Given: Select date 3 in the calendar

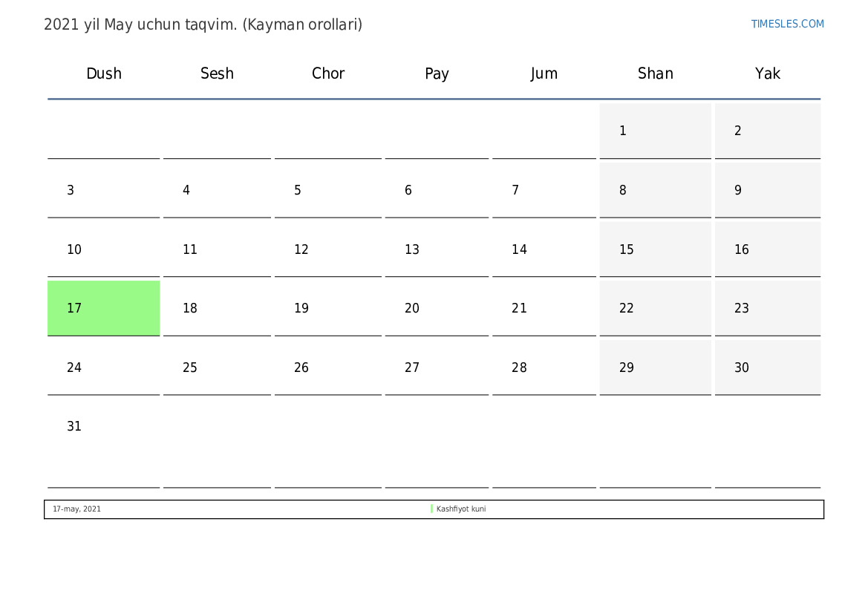Looking at the screenshot, I should 103,190.
